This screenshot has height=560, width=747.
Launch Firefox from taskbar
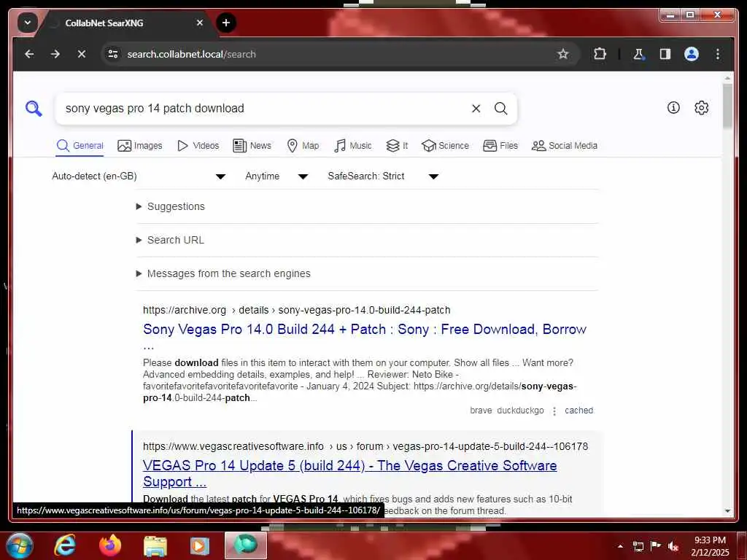click(110, 545)
